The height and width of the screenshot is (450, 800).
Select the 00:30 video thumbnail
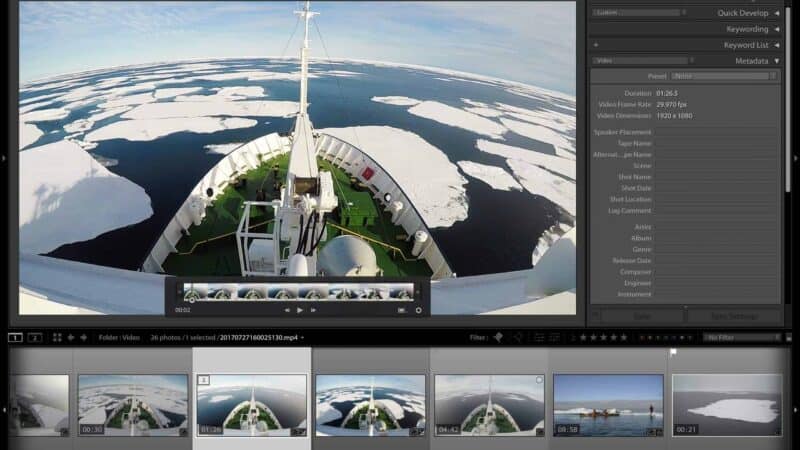click(133, 405)
